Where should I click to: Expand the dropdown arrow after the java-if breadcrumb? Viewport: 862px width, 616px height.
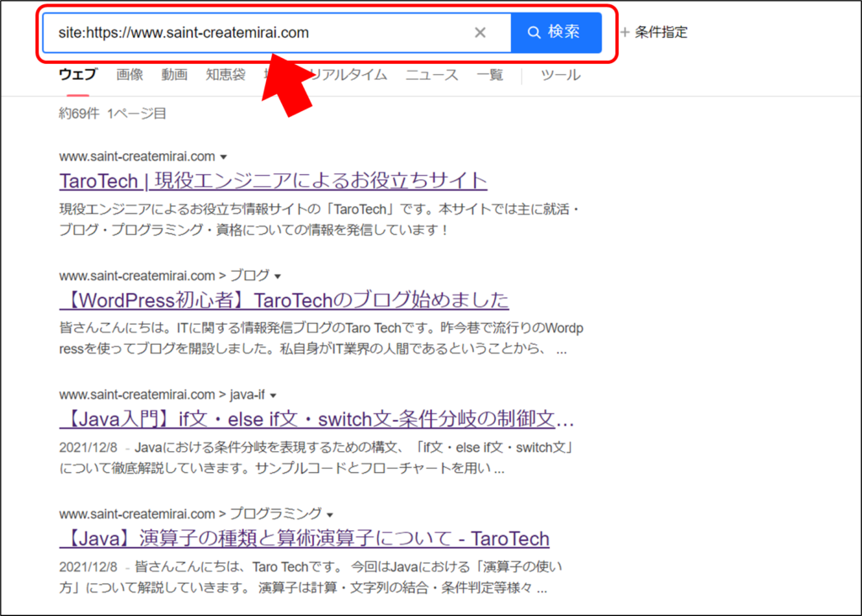click(x=274, y=396)
